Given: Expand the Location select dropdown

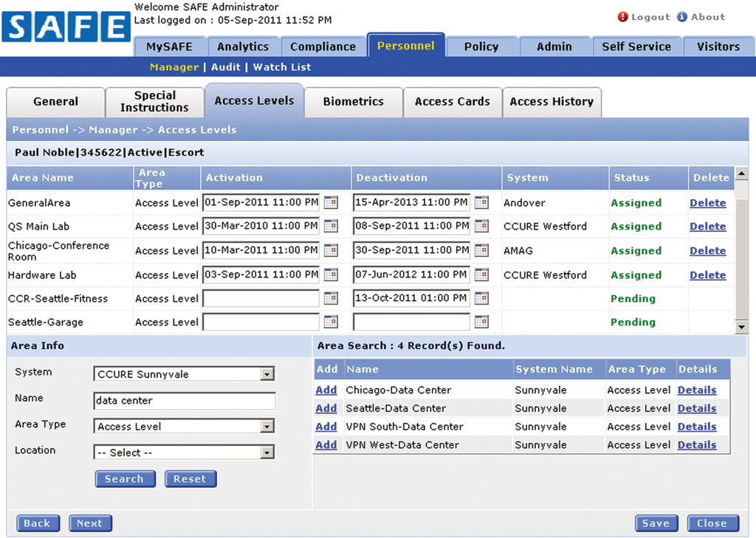Looking at the screenshot, I should 267,452.
